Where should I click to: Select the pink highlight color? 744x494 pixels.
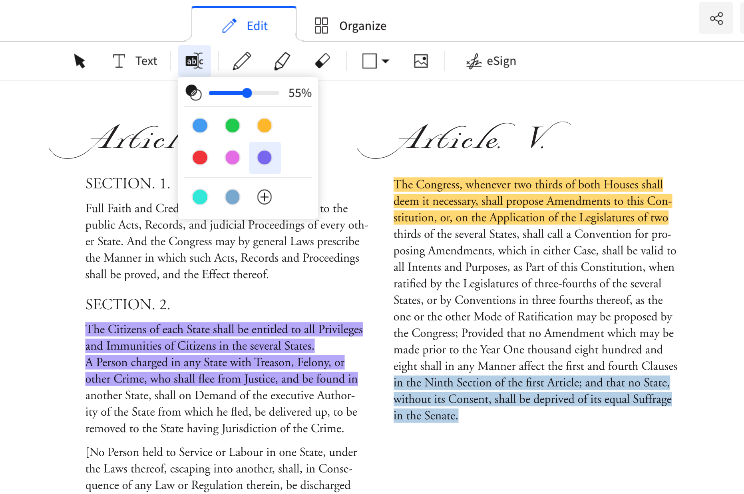click(x=232, y=158)
